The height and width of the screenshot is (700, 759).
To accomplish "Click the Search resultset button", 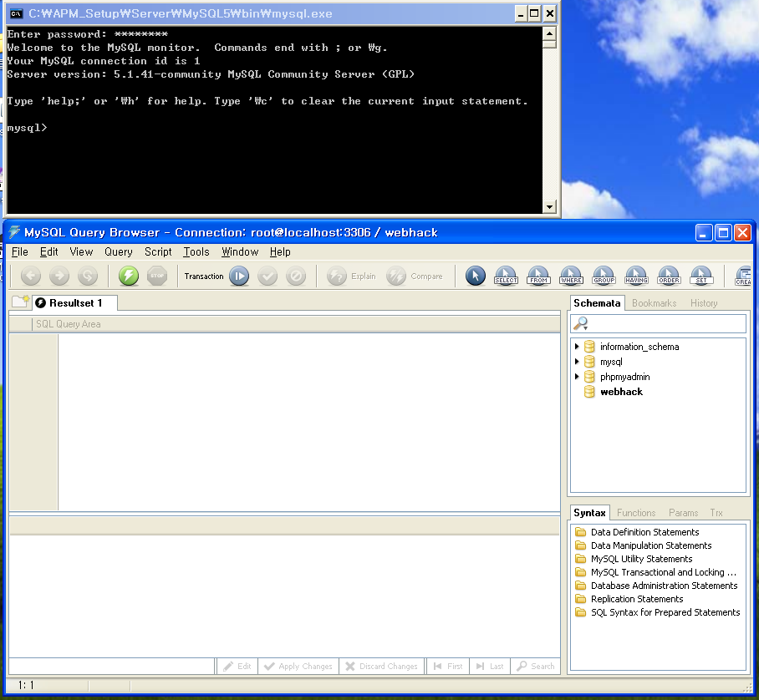I will click(535, 666).
